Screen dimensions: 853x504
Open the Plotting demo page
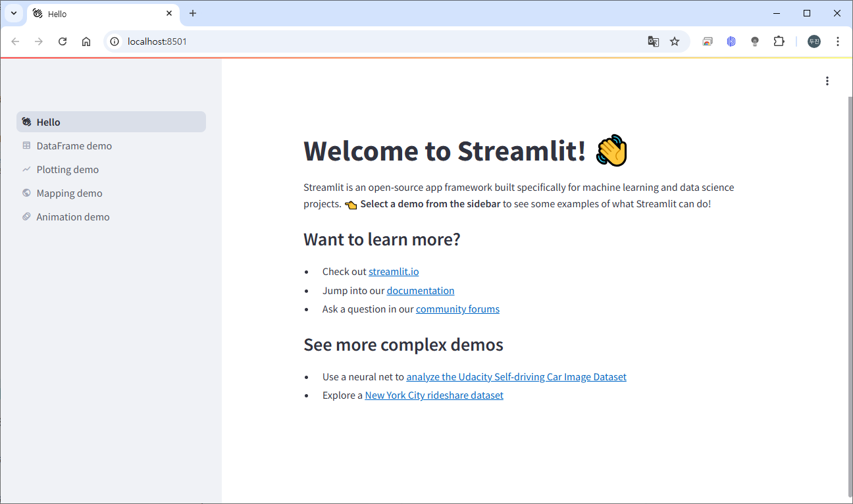[x=111, y=169]
